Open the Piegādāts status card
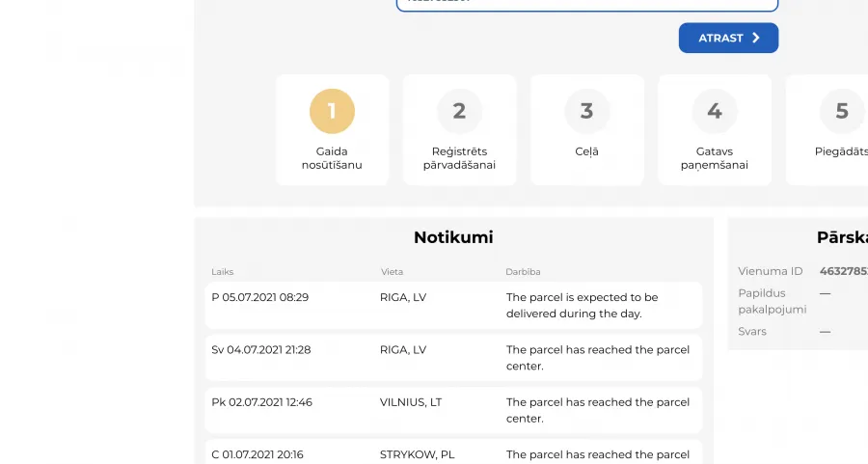This screenshot has height=464, width=868. (827, 130)
